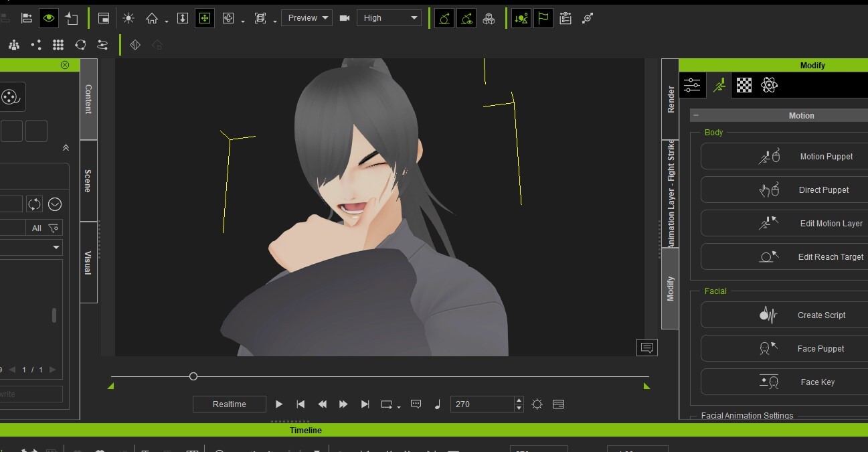Click the circular ring icon in second toolbar
This screenshot has width=868, height=452.
click(80, 45)
